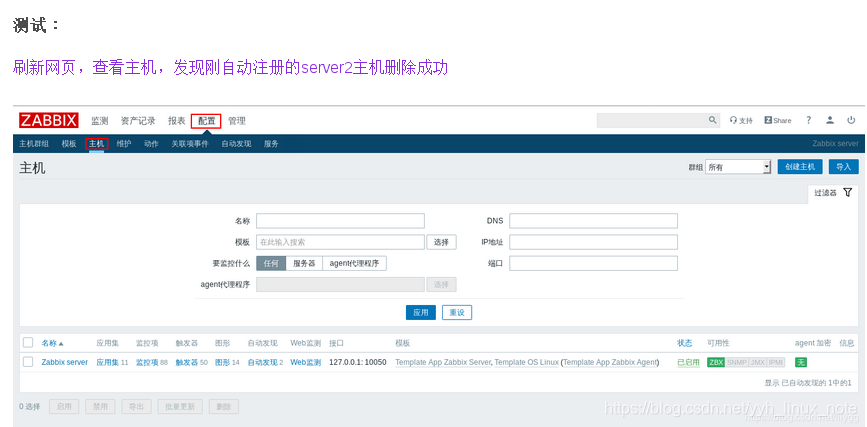Open the 自动发现 2 row link

(265, 362)
